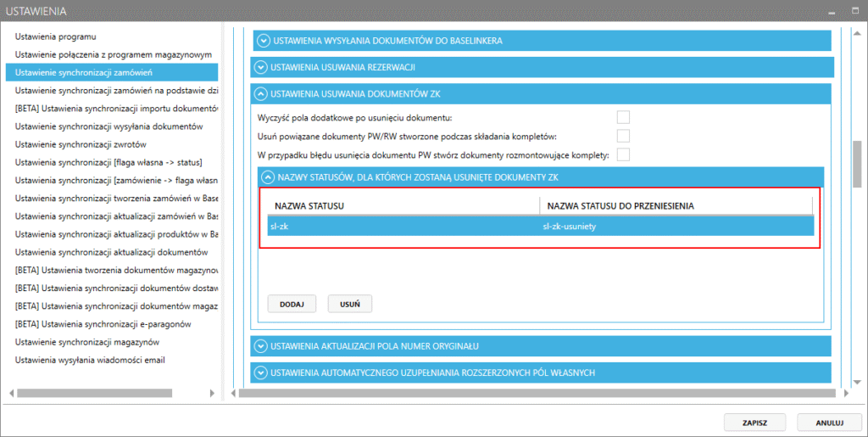Expand the extended custom fields auto-fill chevron
Screen dimensions: 868x437
click(x=263, y=373)
